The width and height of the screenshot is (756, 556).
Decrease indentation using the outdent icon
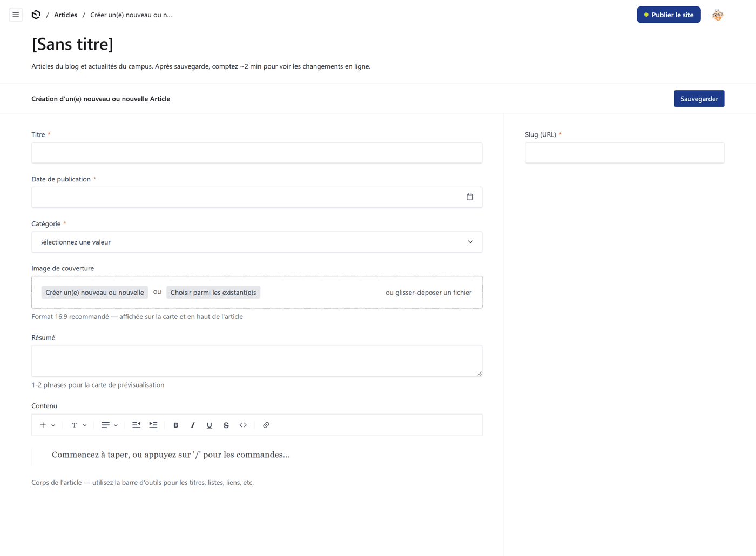tap(136, 425)
